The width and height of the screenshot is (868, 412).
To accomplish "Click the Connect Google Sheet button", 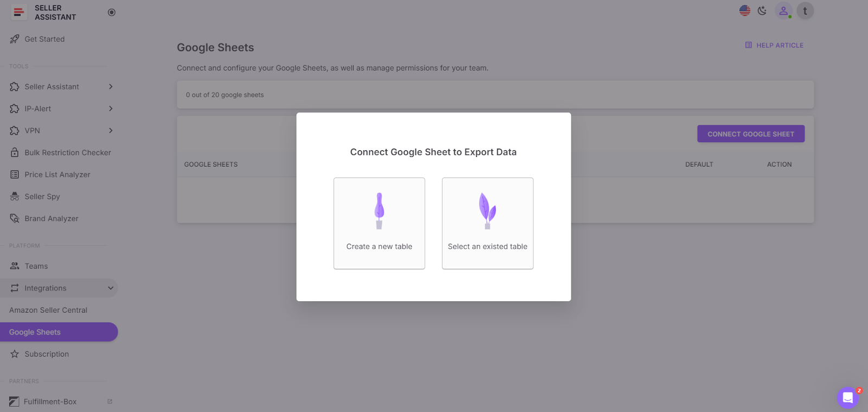I will [751, 134].
